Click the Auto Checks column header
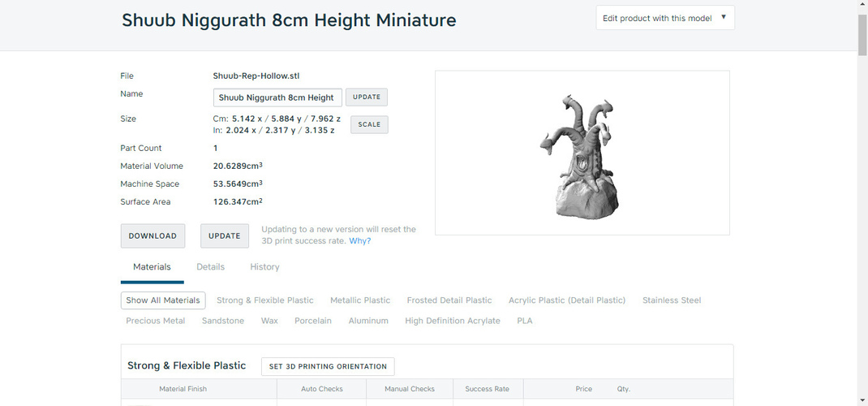The image size is (868, 406). (322, 389)
